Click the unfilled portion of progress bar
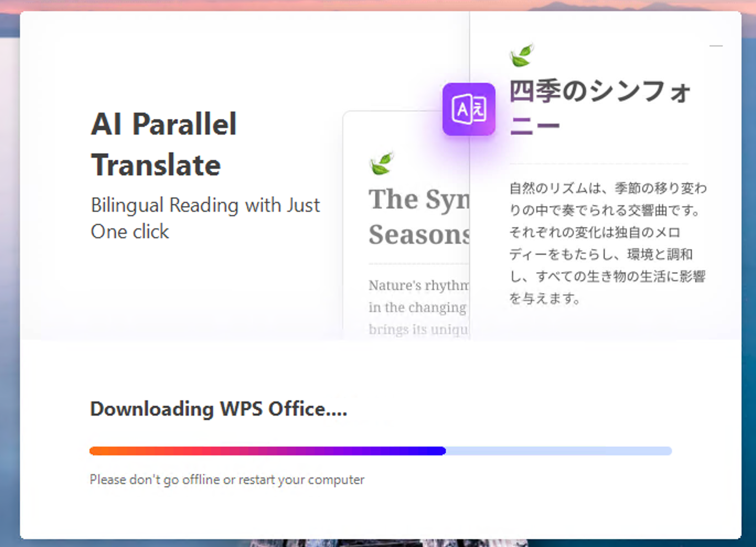The width and height of the screenshot is (756, 547). point(558,451)
